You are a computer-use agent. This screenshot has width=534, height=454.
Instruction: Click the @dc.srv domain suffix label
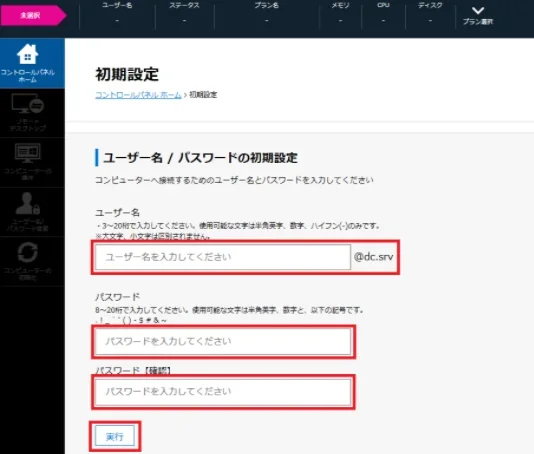373,257
